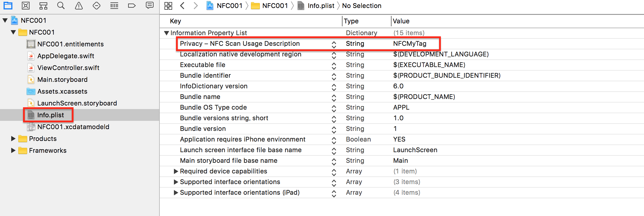
Task: Expand the Required device capabilities array
Action: pos(176,171)
